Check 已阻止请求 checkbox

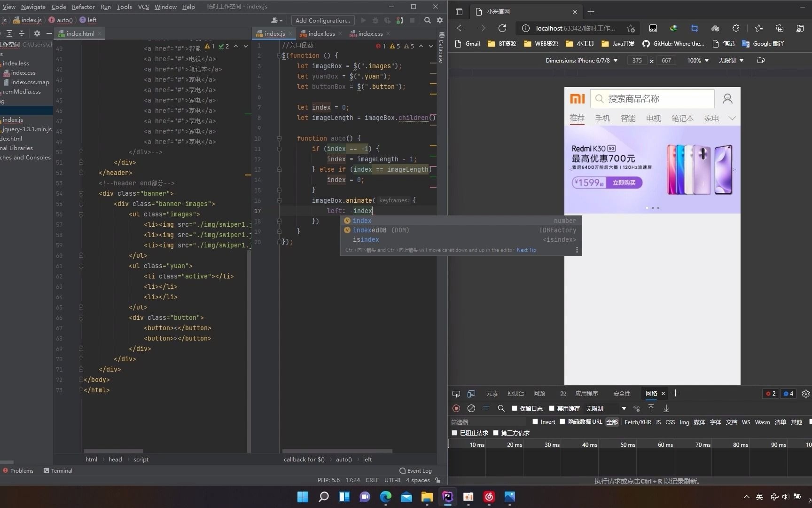click(x=454, y=433)
